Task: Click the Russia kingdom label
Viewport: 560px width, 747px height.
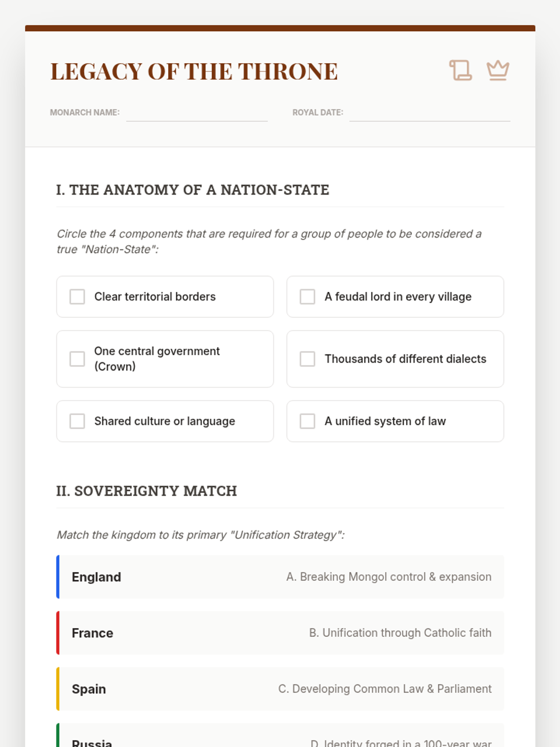Action: tap(92, 742)
